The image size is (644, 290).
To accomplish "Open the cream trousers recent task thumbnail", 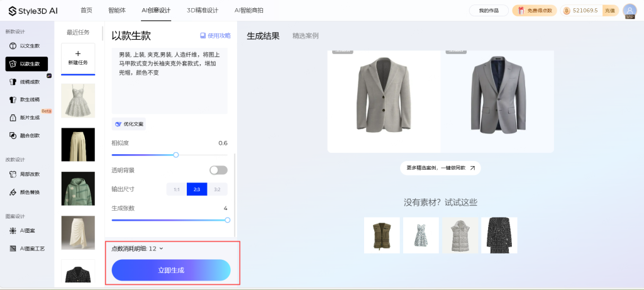I will [78, 145].
